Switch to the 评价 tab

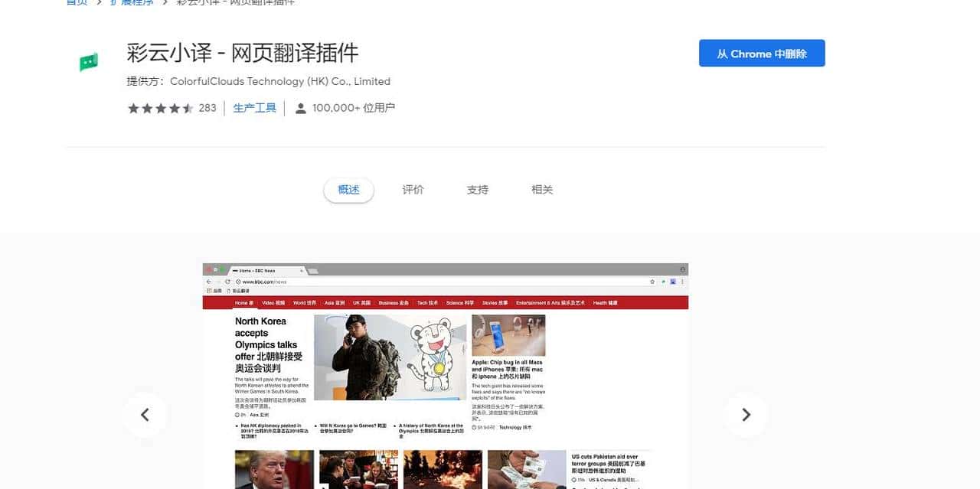click(x=413, y=189)
